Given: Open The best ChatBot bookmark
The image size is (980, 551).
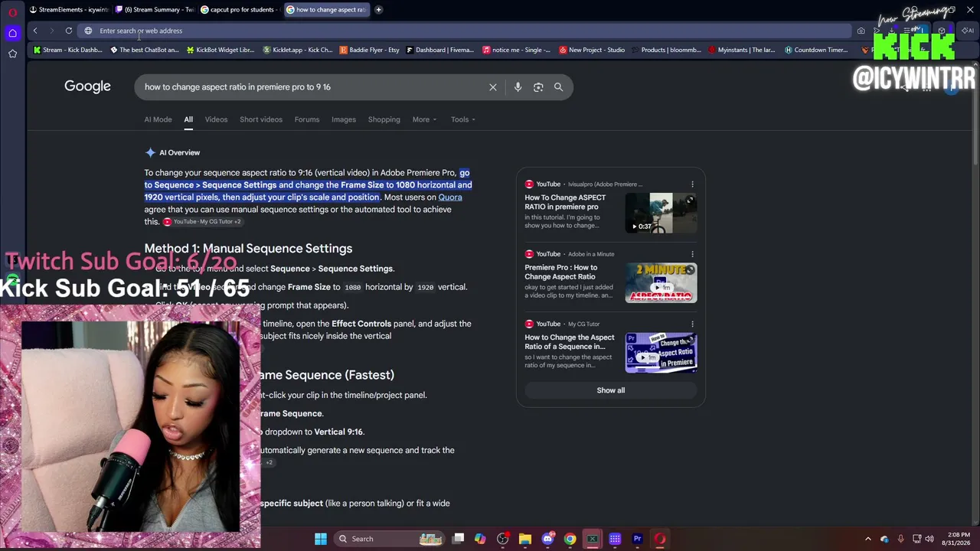Looking at the screenshot, I should [x=145, y=51].
